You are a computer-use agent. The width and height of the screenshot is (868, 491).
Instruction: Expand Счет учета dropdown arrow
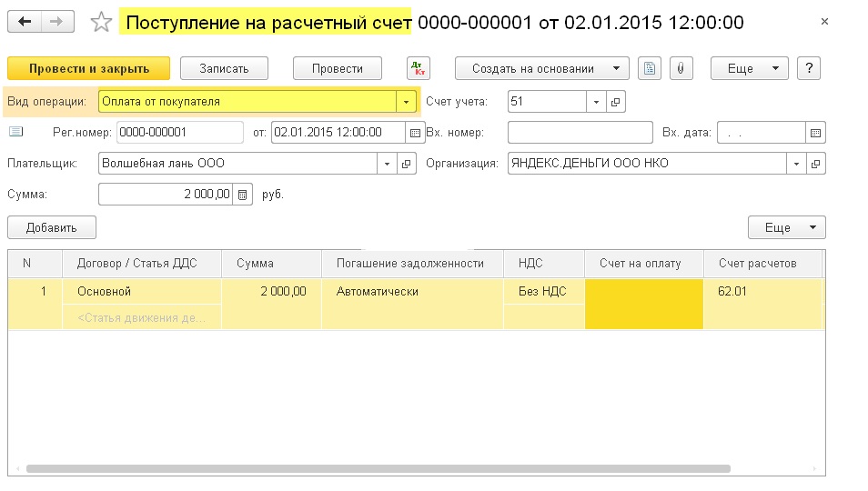[x=596, y=102]
